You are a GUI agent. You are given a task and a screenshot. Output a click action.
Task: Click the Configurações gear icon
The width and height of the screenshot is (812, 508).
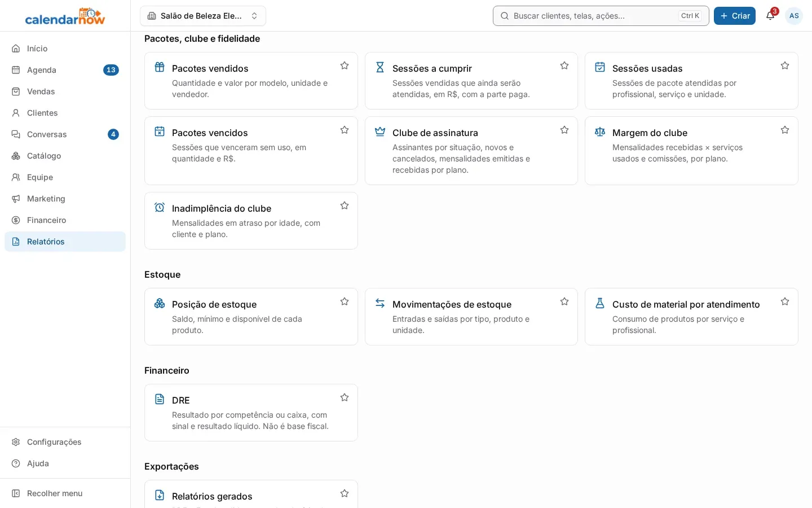click(16, 442)
